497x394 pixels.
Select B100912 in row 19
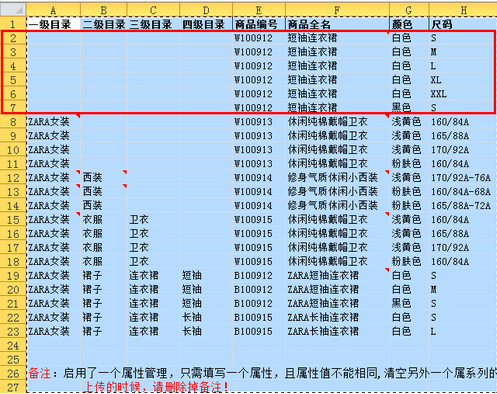click(x=259, y=276)
